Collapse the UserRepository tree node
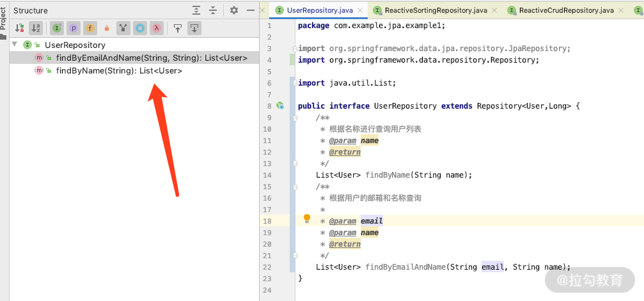This screenshot has height=301, width=644. click(15, 44)
